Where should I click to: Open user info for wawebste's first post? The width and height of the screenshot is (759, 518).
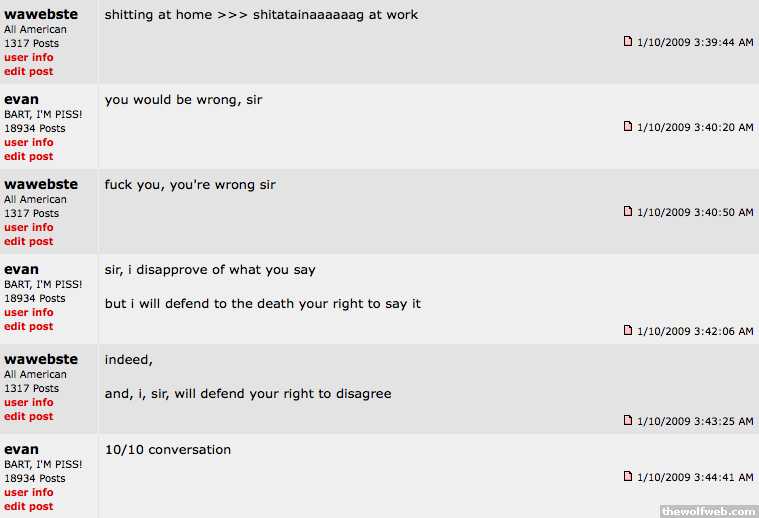[x=29, y=57]
